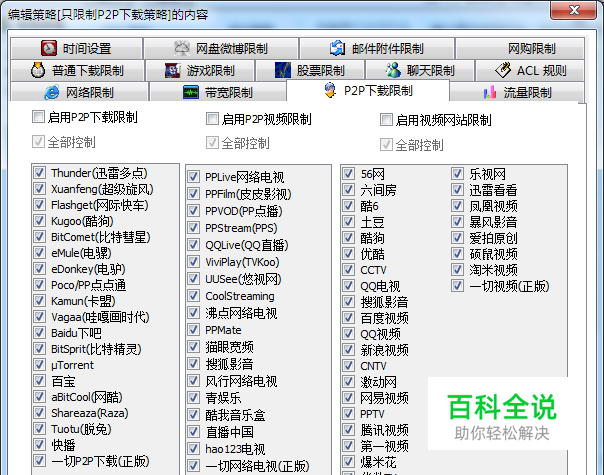Screen dimensions: 604x475
Task: Uncheck μTorrent checkbox
Action: click(39, 364)
